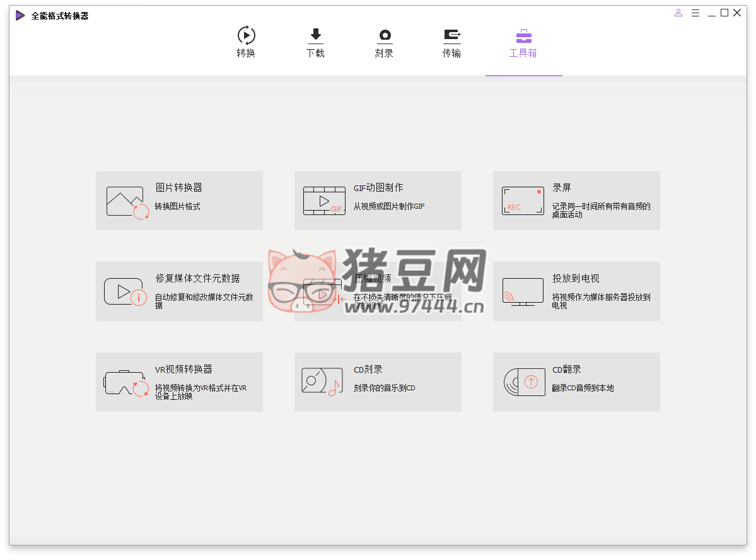Click the app logo in the title bar
756x560 pixels.
point(20,15)
